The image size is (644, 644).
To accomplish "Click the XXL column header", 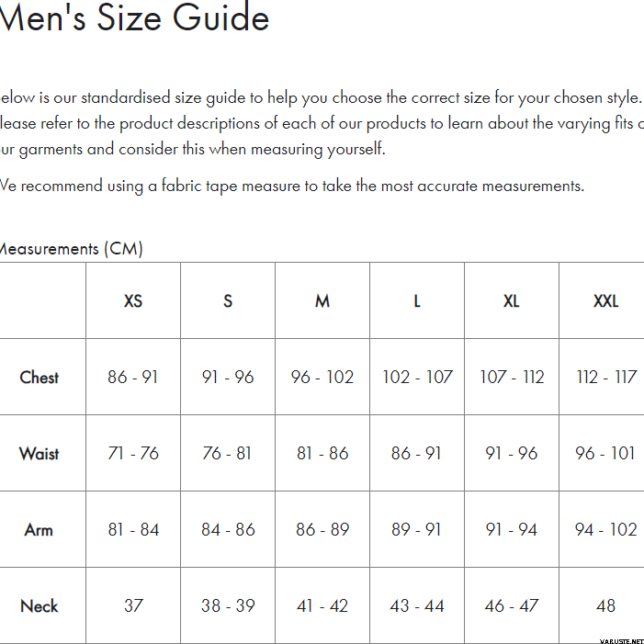I will tap(605, 301).
